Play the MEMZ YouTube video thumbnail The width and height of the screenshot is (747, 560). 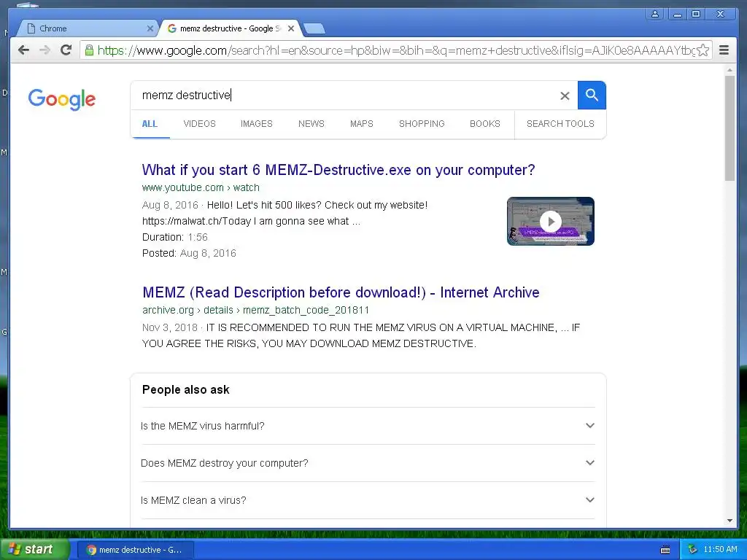coord(550,222)
